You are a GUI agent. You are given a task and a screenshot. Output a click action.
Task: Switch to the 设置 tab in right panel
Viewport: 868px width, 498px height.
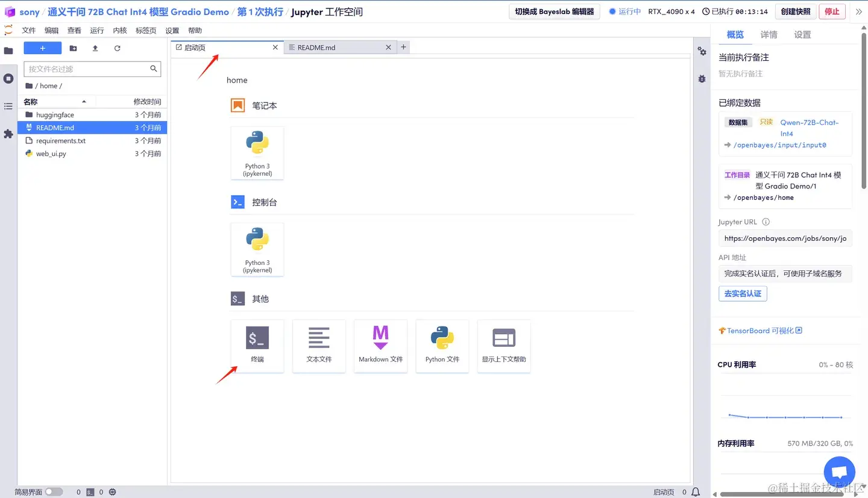coord(802,35)
